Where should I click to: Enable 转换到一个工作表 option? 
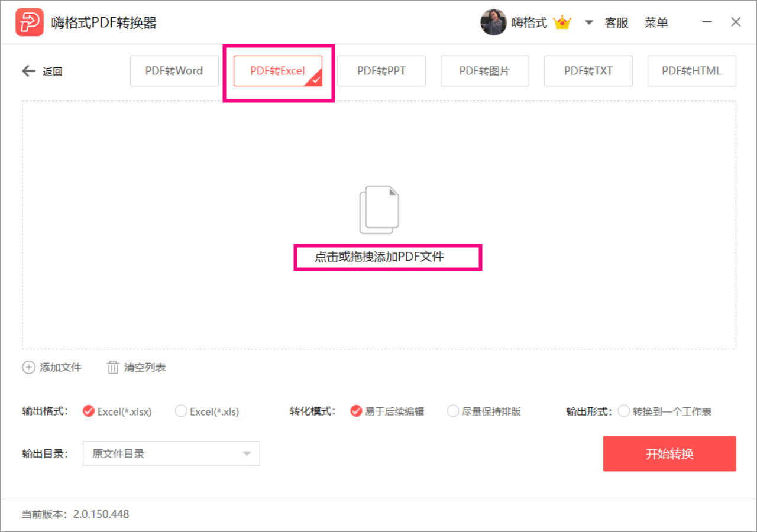coord(665,411)
